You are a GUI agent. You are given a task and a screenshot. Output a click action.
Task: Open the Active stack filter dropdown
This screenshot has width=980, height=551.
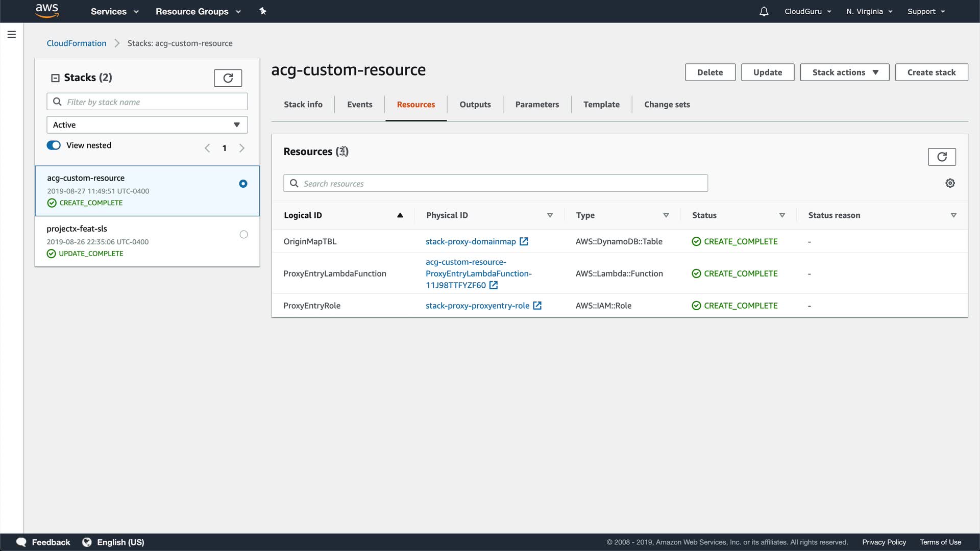(x=147, y=125)
